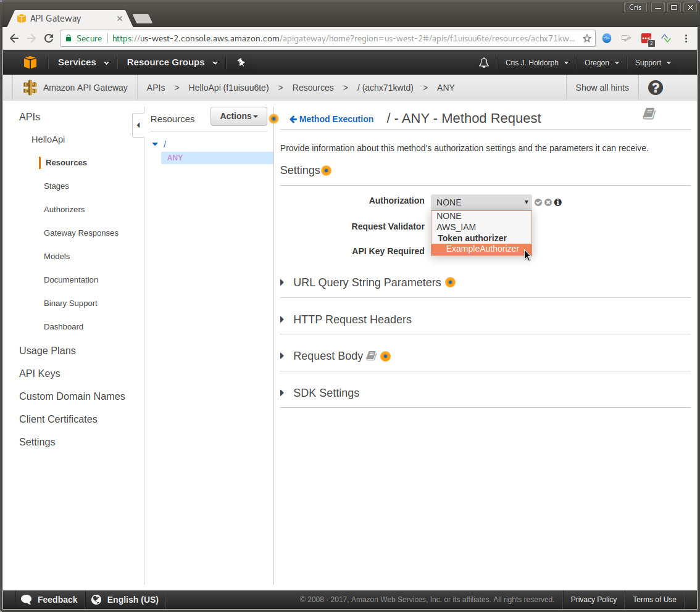Image resolution: width=700 pixels, height=612 pixels.
Task: Click the red extension icon with badge
Action: click(646, 39)
